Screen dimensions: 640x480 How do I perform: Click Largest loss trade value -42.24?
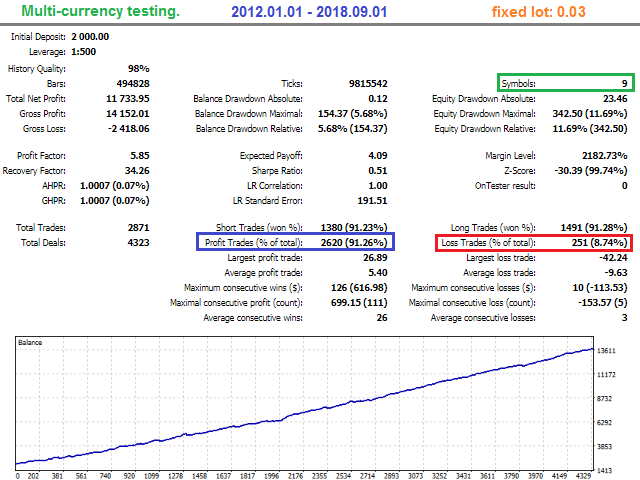(613, 258)
